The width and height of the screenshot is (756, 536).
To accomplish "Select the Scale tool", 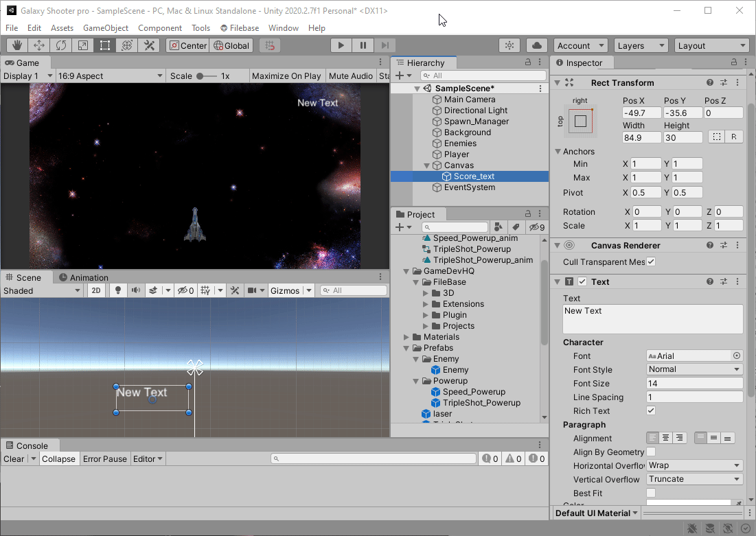I will click(83, 45).
